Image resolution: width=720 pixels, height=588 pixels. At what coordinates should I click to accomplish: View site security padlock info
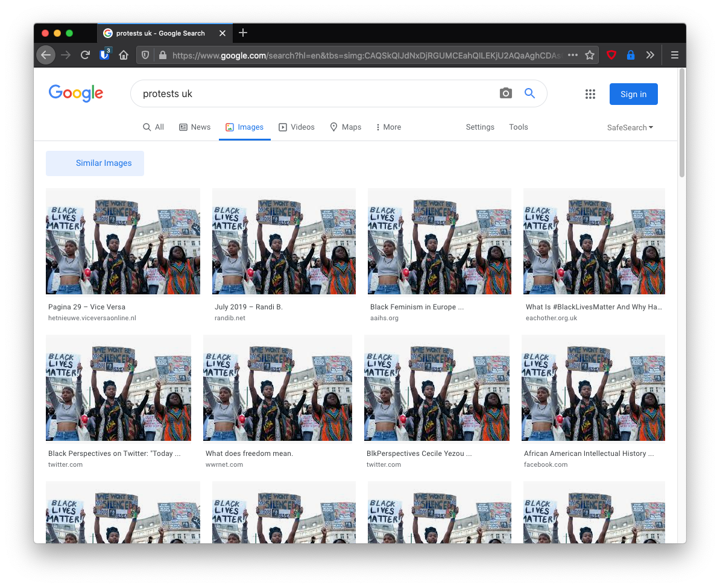(x=163, y=55)
